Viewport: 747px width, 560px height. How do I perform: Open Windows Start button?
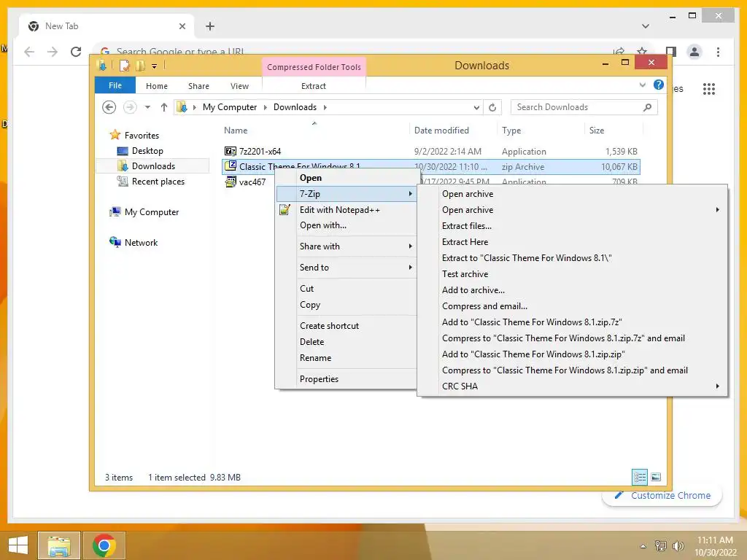[18, 545]
